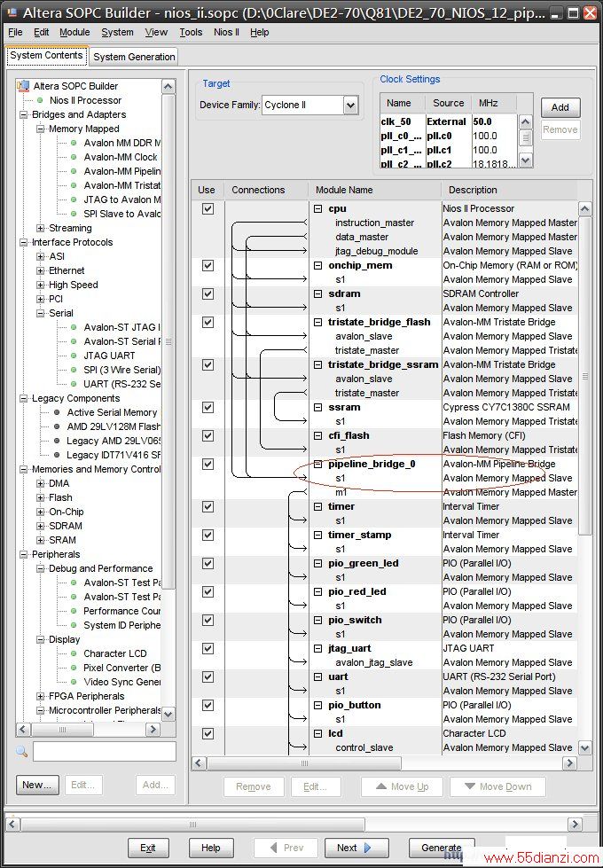Collapse the Bridges and Adapters node
Image resolution: width=603 pixels, height=868 pixels.
[23, 114]
